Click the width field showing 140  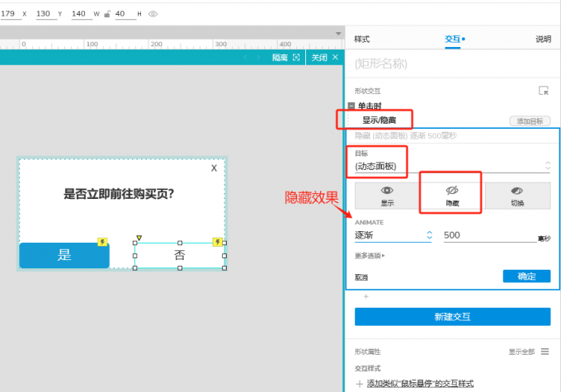click(82, 14)
